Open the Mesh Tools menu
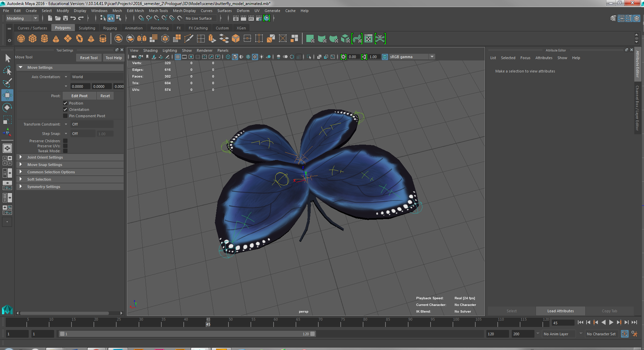This screenshot has width=644, height=350. tap(158, 11)
